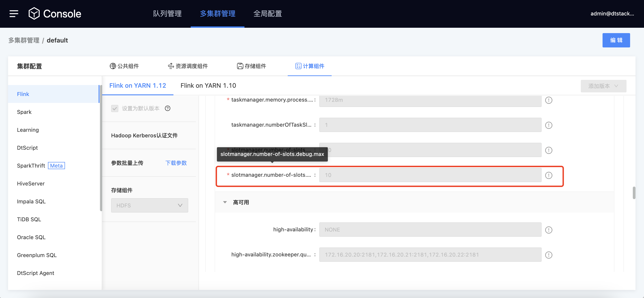Click the 存储组件 storage icon
644x298 pixels.
tap(240, 66)
